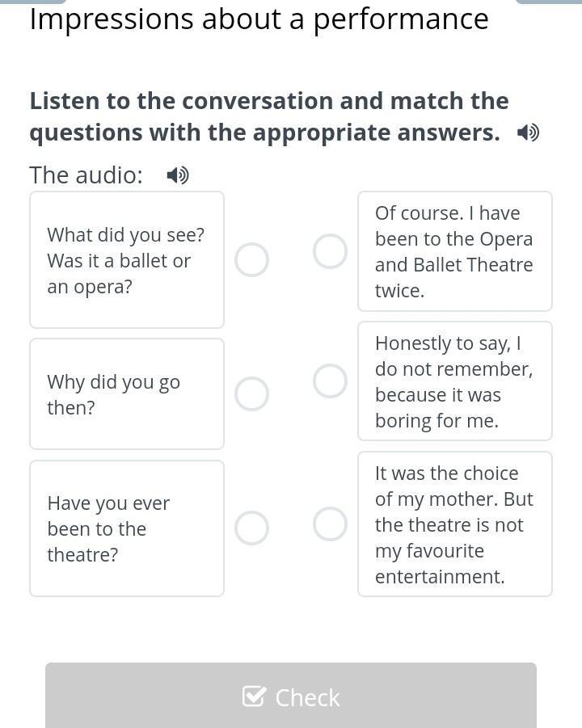Select radio for 'What did you see?' question
Screen dimensions: 582x728
(x=251, y=259)
